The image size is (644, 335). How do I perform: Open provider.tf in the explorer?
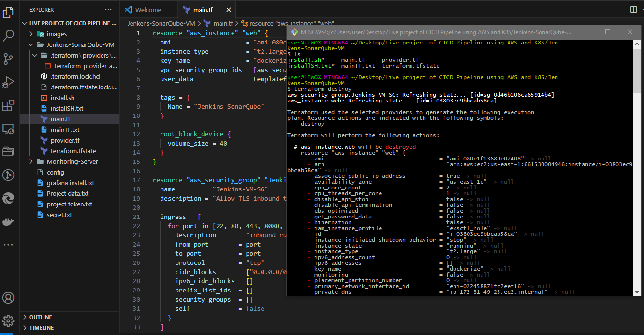coord(65,140)
